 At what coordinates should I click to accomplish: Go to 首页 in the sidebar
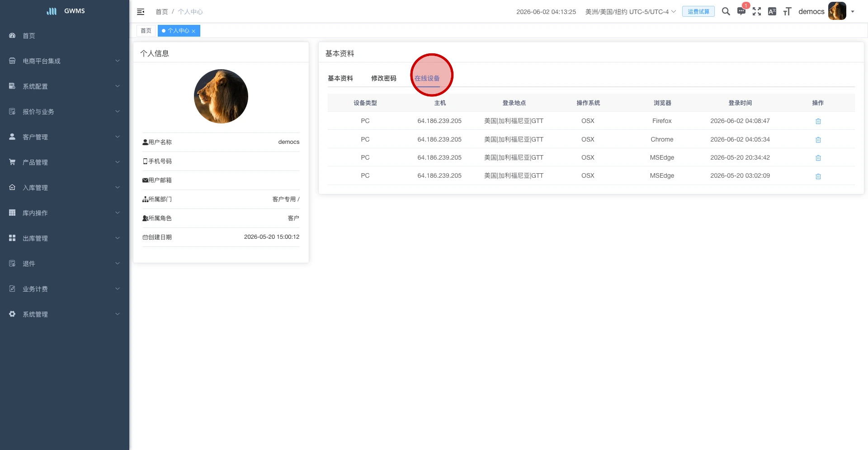pyautogui.click(x=65, y=36)
